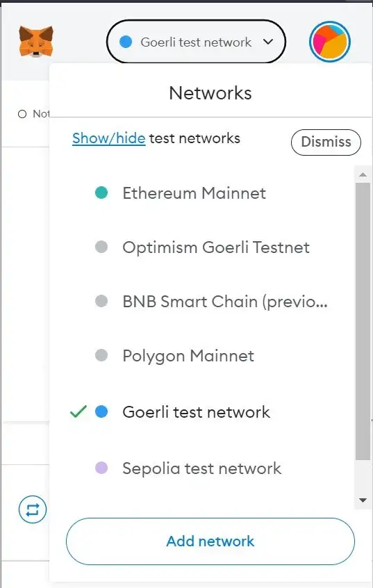This screenshot has height=588, width=373.
Task: Click the green checkmark beside Goerli
Action: click(78, 411)
